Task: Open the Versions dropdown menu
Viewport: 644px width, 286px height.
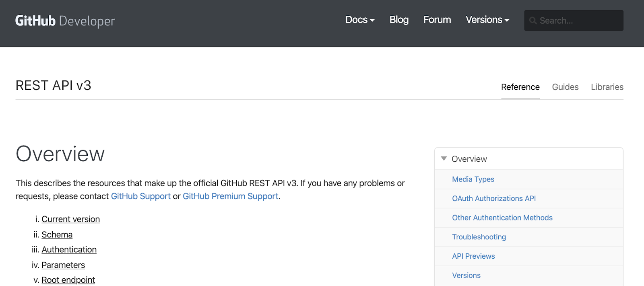Action: 487,20
